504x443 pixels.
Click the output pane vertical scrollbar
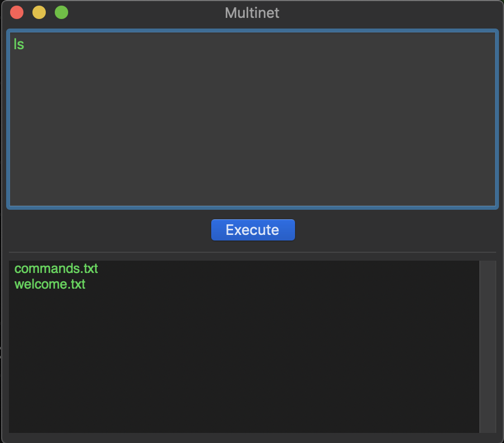pyautogui.click(x=487, y=347)
